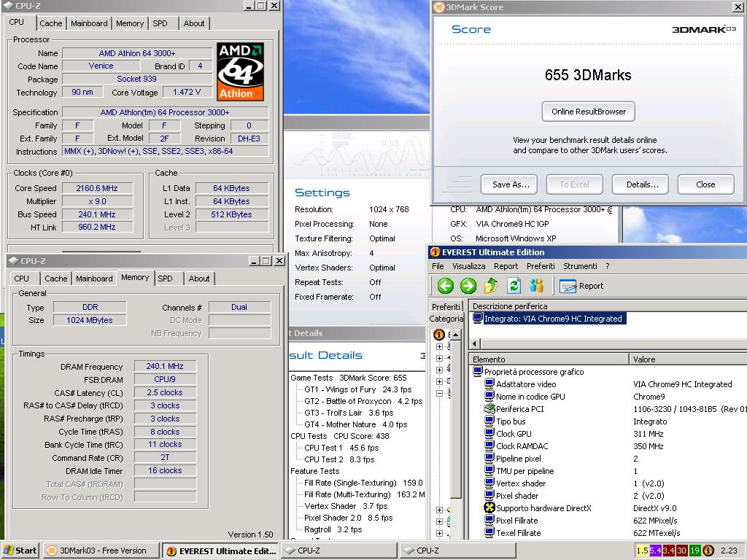Open the ? help menu in Everest

608,266
